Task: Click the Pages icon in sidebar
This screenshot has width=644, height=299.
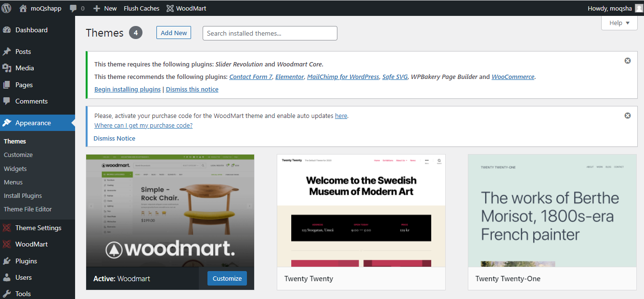Action: (7, 85)
